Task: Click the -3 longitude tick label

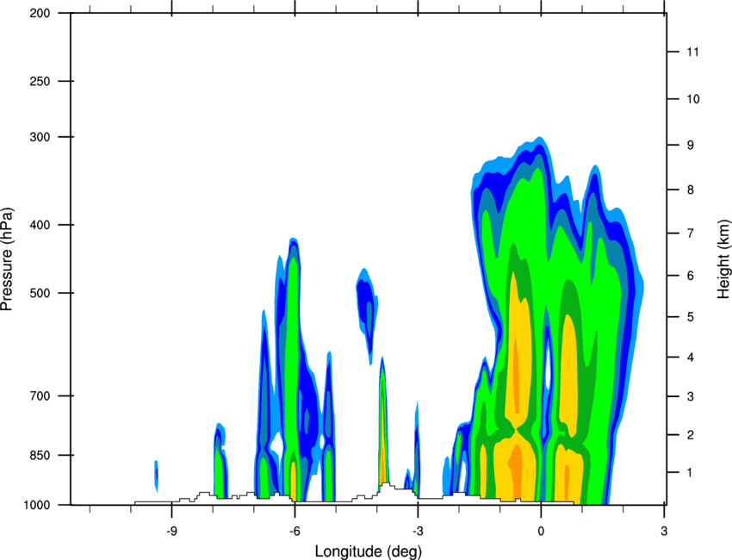Action: (x=418, y=531)
